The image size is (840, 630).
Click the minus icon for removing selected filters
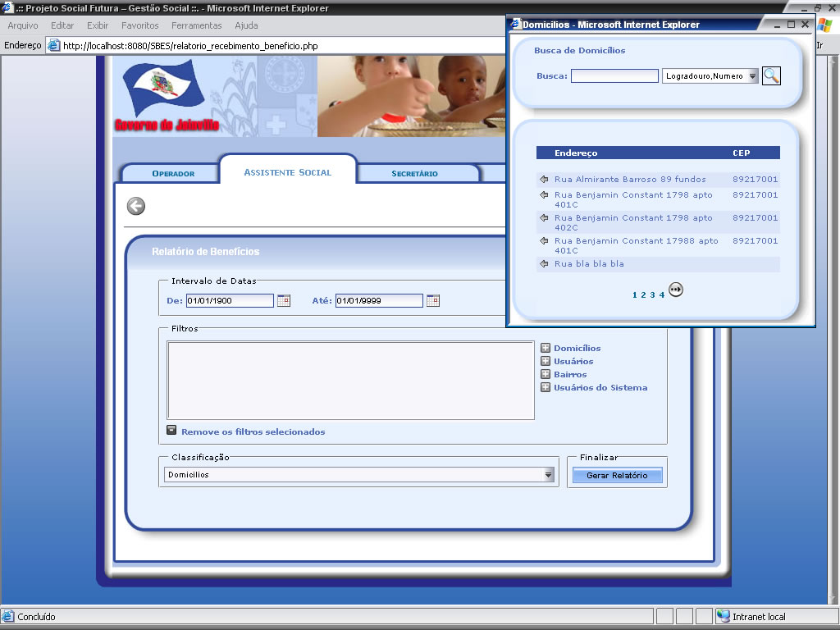pos(171,430)
